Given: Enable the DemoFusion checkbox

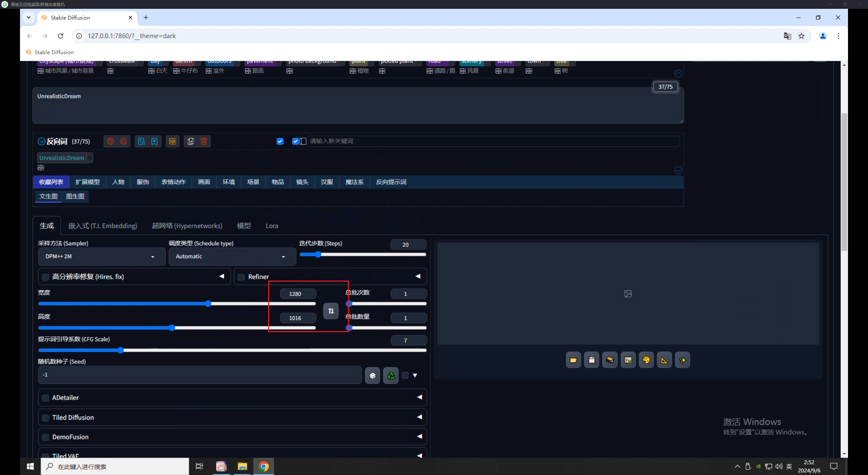Looking at the screenshot, I should [x=45, y=437].
